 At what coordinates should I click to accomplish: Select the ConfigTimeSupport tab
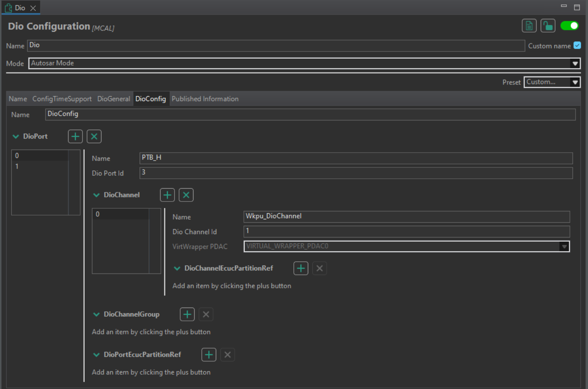pos(62,98)
